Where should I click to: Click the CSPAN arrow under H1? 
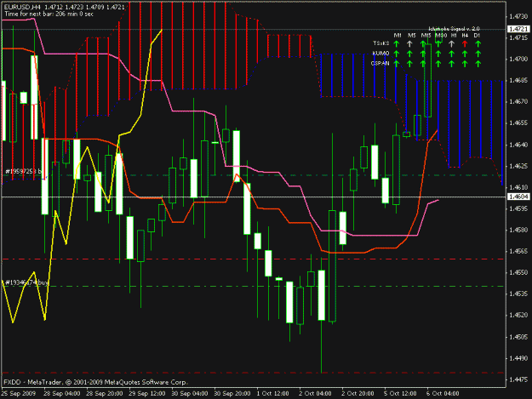[451, 63]
